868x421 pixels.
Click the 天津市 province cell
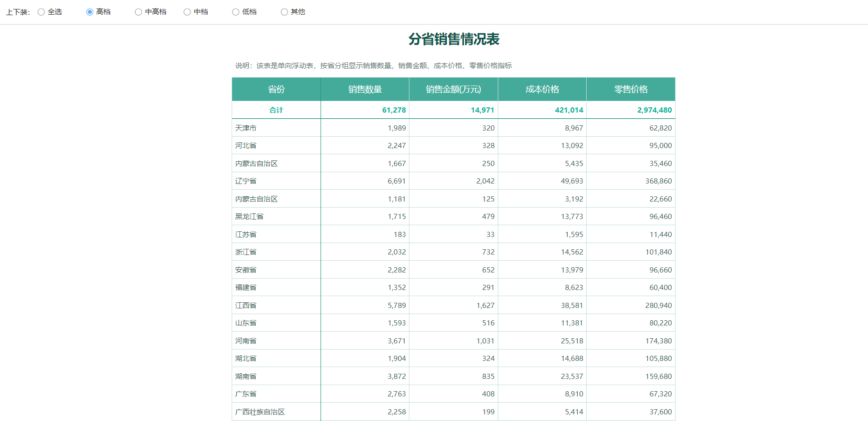pos(246,128)
